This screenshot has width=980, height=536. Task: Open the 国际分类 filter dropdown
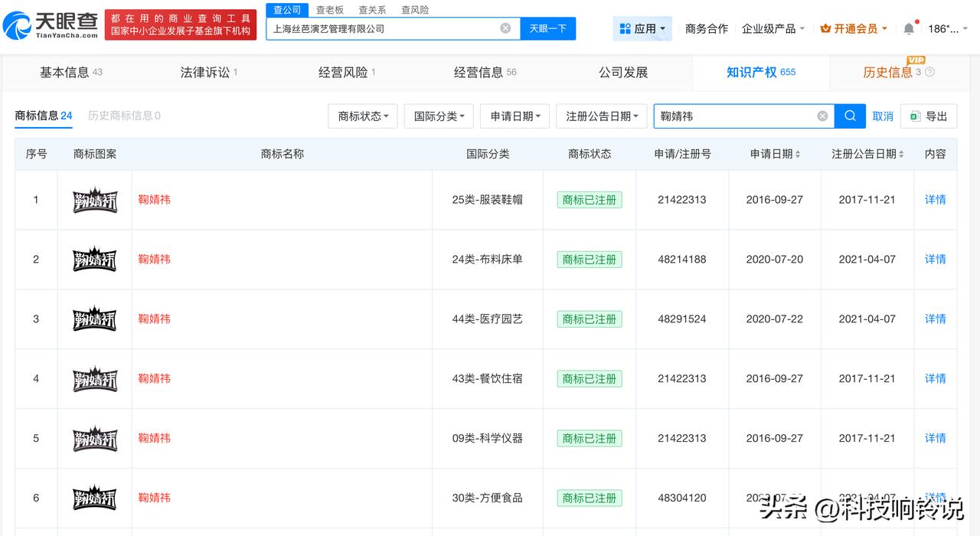(x=438, y=116)
